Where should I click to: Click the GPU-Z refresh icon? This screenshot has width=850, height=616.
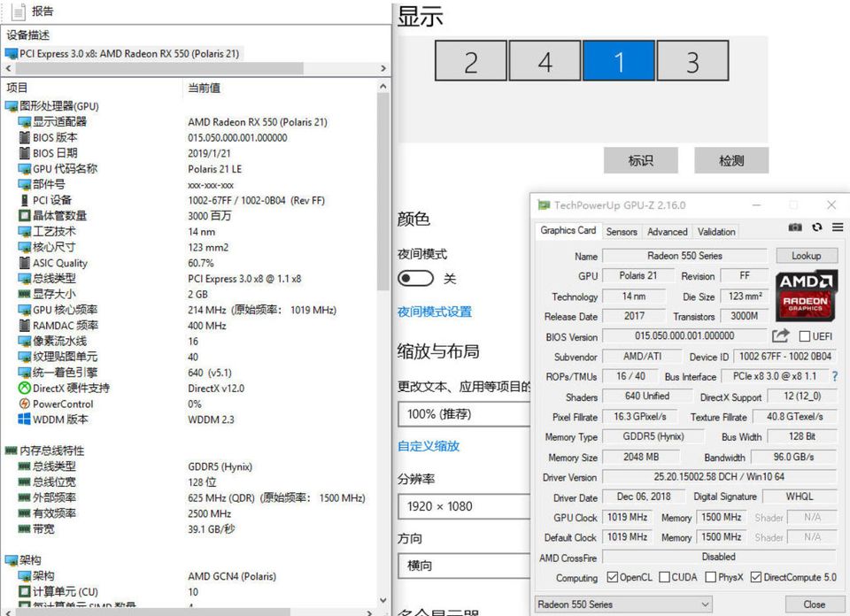817,227
